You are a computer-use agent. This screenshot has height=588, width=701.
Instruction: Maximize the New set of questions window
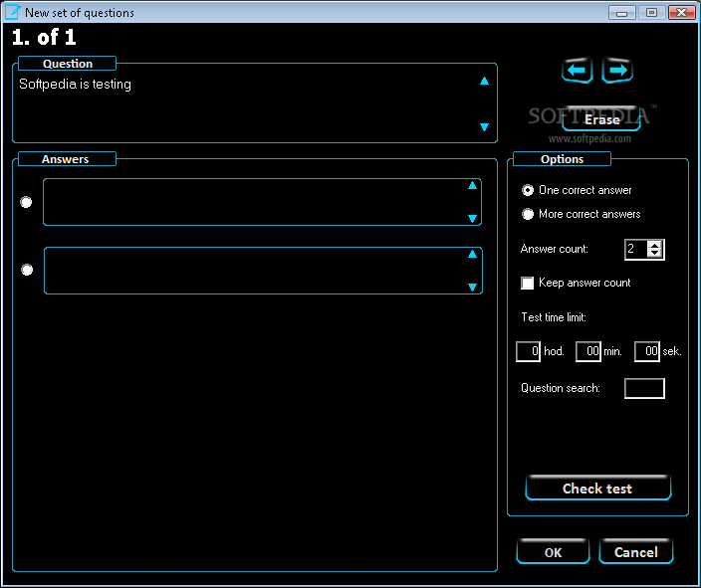(x=651, y=13)
